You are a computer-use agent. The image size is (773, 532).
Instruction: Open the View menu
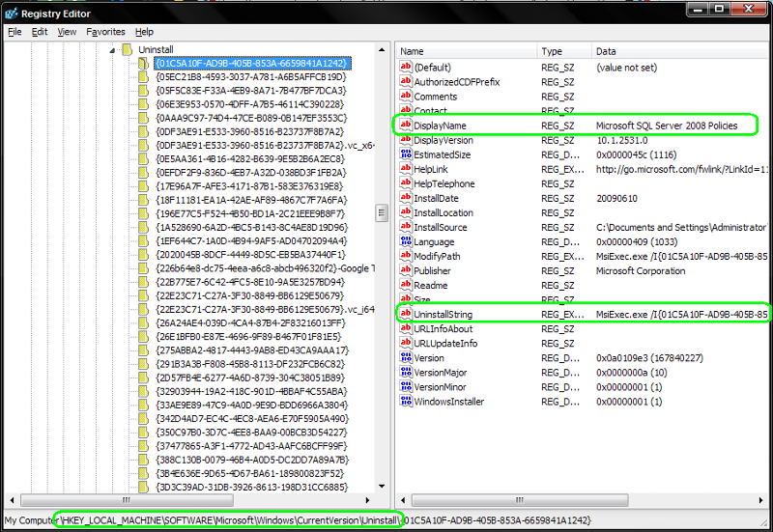coord(67,32)
